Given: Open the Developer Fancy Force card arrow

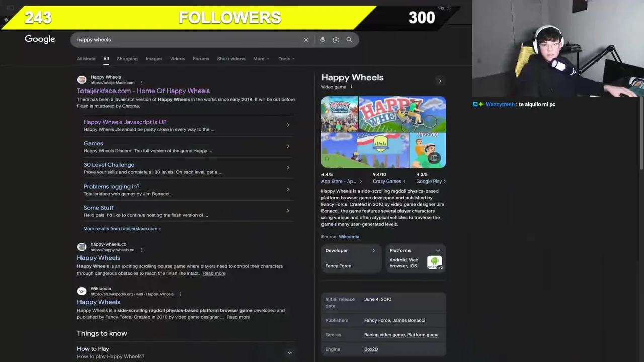Looking at the screenshot, I should click(x=373, y=250).
